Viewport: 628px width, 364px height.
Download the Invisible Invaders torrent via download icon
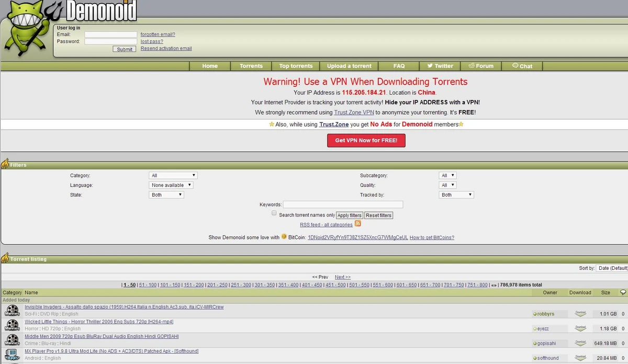click(580, 313)
